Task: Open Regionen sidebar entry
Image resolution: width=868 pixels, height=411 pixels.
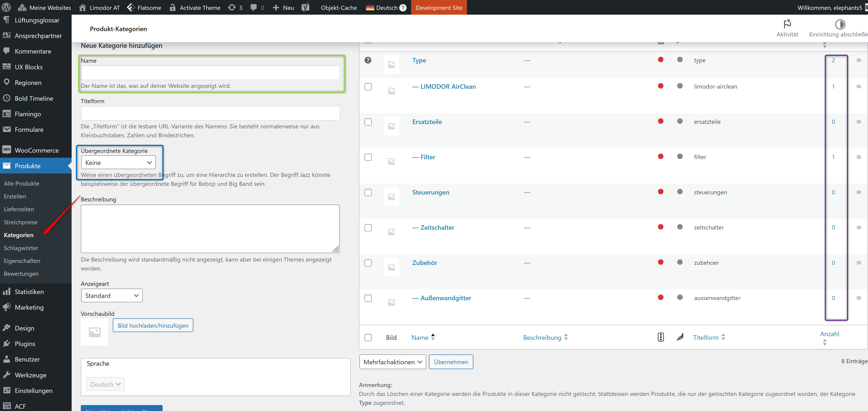Action: coord(28,83)
